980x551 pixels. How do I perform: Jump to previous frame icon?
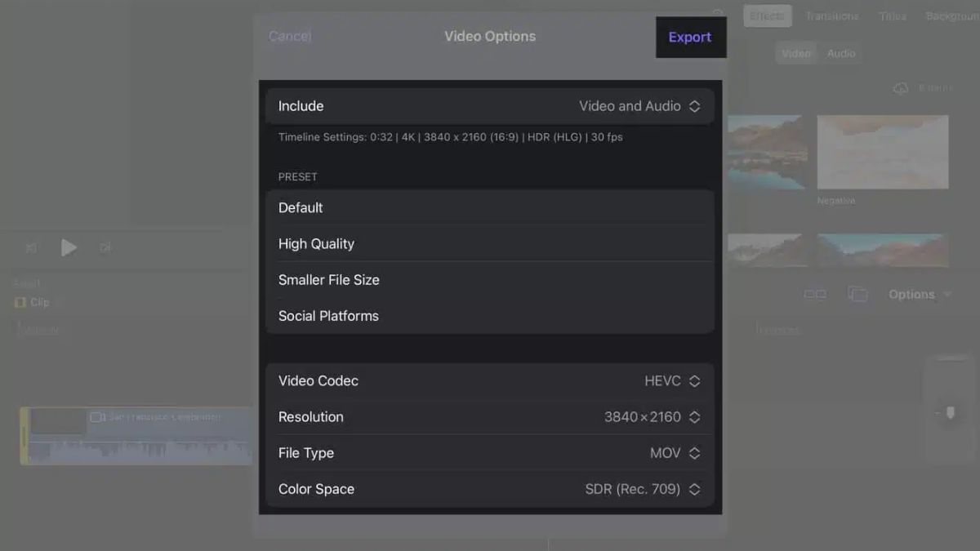pyautogui.click(x=31, y=247)
